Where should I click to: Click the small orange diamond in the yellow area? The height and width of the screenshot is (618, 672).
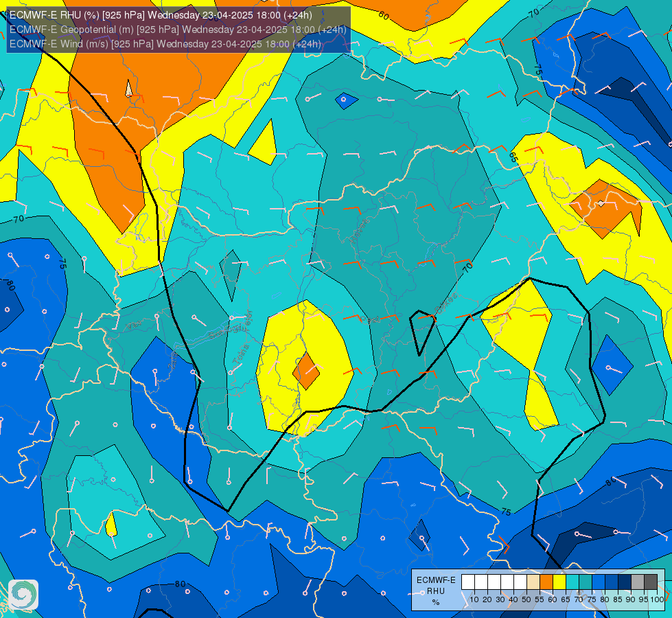click(x=306, y=371)
